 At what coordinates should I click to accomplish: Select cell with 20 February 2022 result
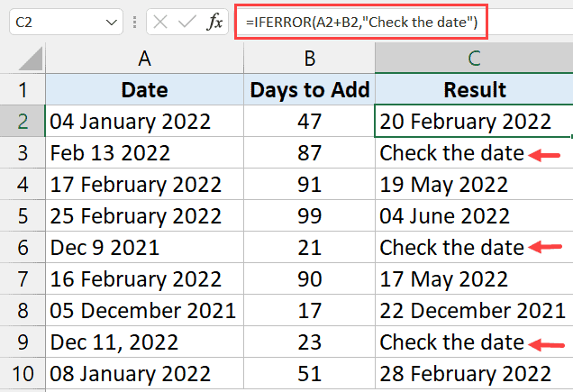[474, 121]
